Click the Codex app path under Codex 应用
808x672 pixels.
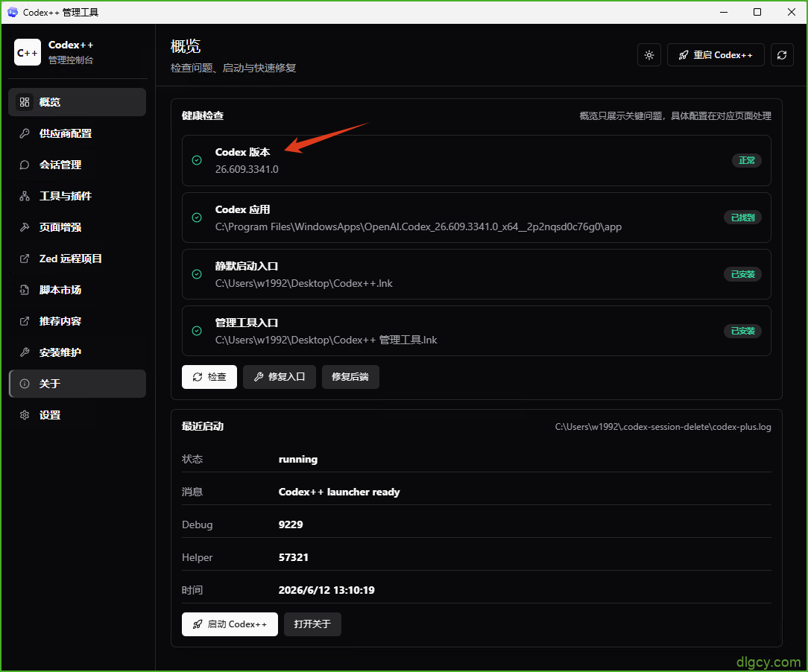(418, 226)
